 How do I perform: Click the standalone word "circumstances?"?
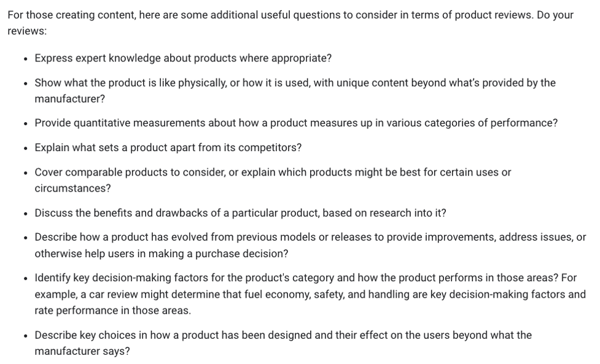coord(72,188)
